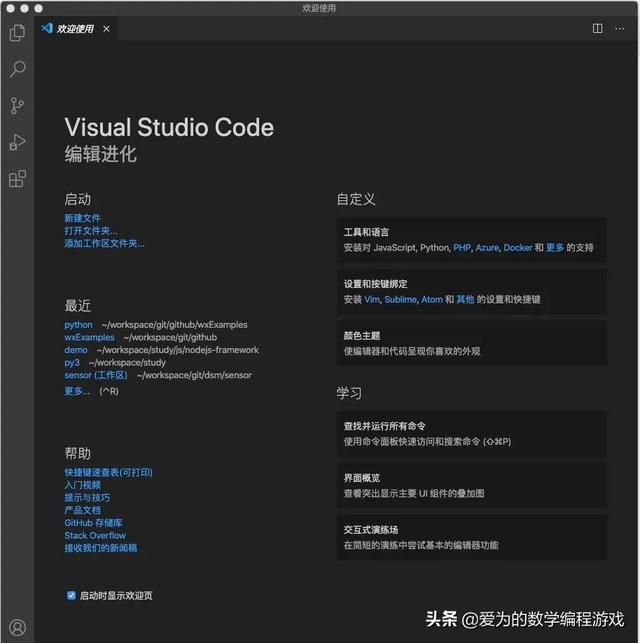Open recent sensor (工作区) workspace
This screenshot has height=643, width=640.
(x=96, y=375)
